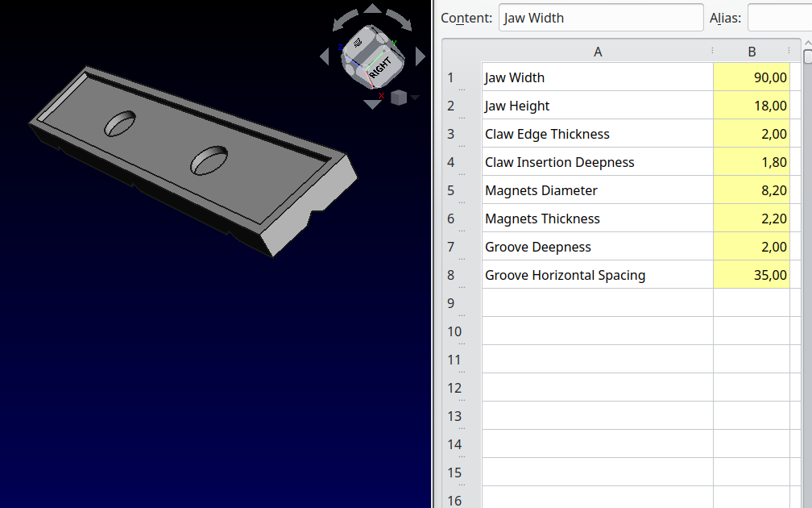Select the 'Claw Insertion Deepness' cell
Image resolution: width=812 pixels, height=508 pixels.
(598, 162)
